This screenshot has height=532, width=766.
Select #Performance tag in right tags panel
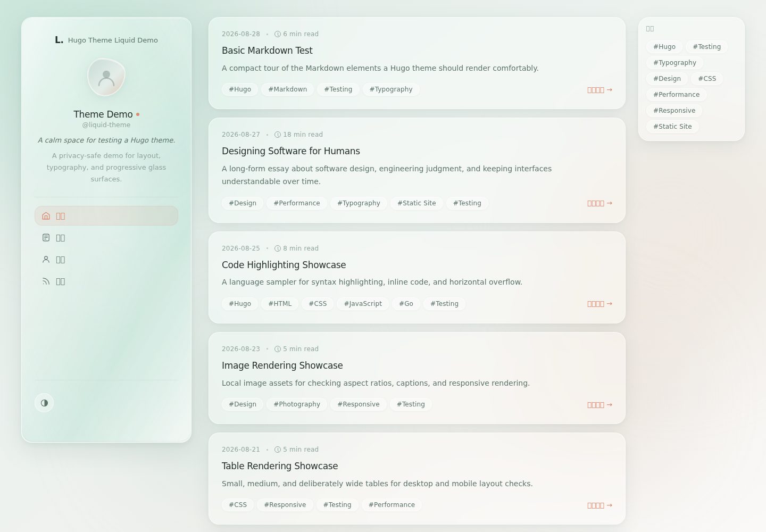pos(677,95)
